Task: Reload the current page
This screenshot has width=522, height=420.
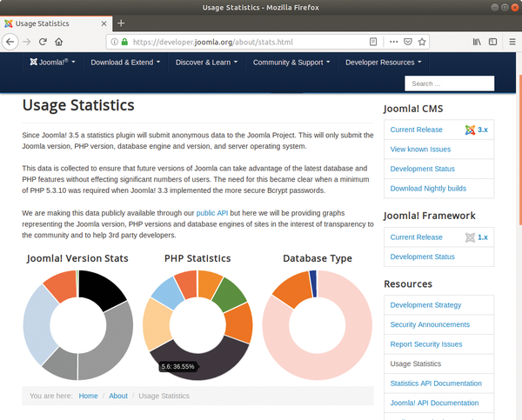Action: click(43, 42)
